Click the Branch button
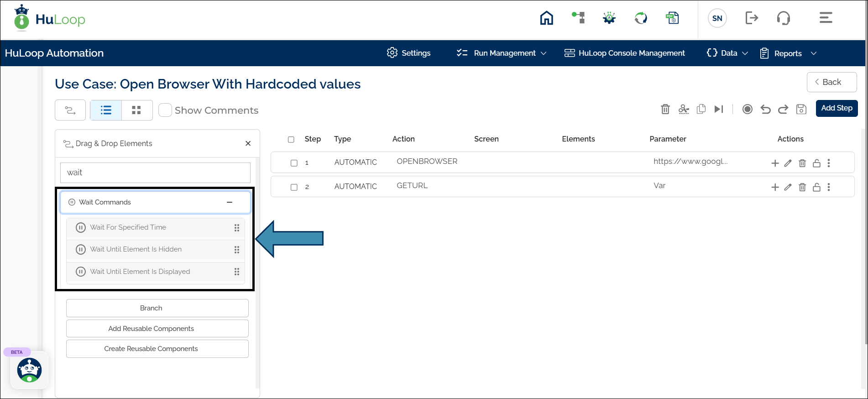The image size is (868, 399). pyautogui.click(x=157, y=308)
